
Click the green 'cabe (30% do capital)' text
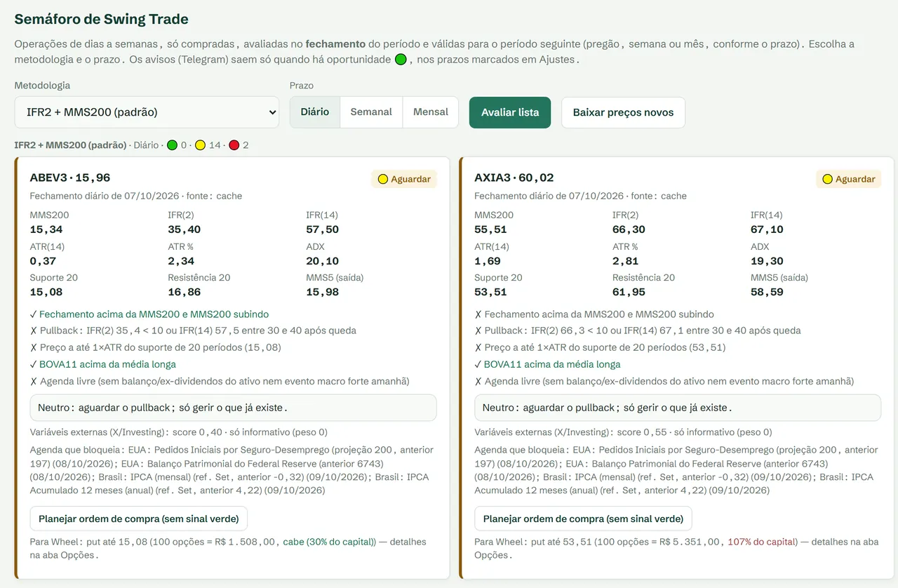[330, 542]
